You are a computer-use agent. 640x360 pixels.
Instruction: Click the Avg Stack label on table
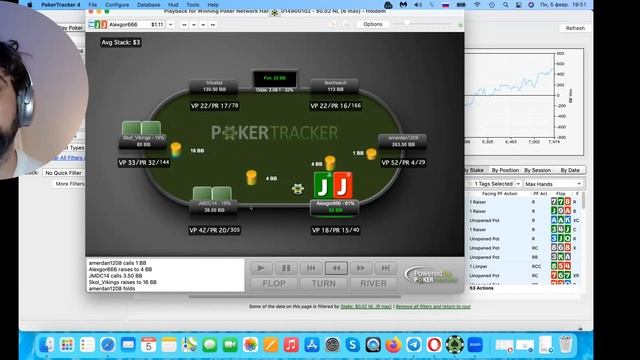(x=121, y=42)
